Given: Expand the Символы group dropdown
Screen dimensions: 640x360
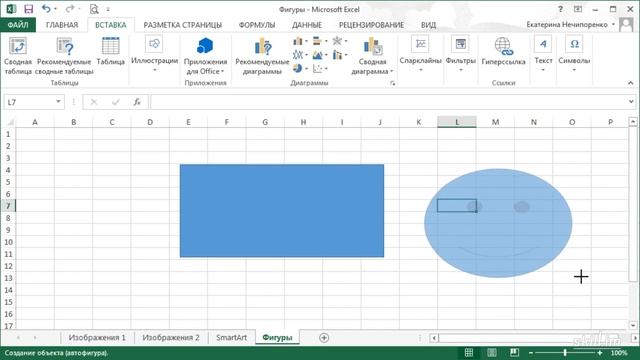Looking at the screenshot, I should [x=574, y=55].
